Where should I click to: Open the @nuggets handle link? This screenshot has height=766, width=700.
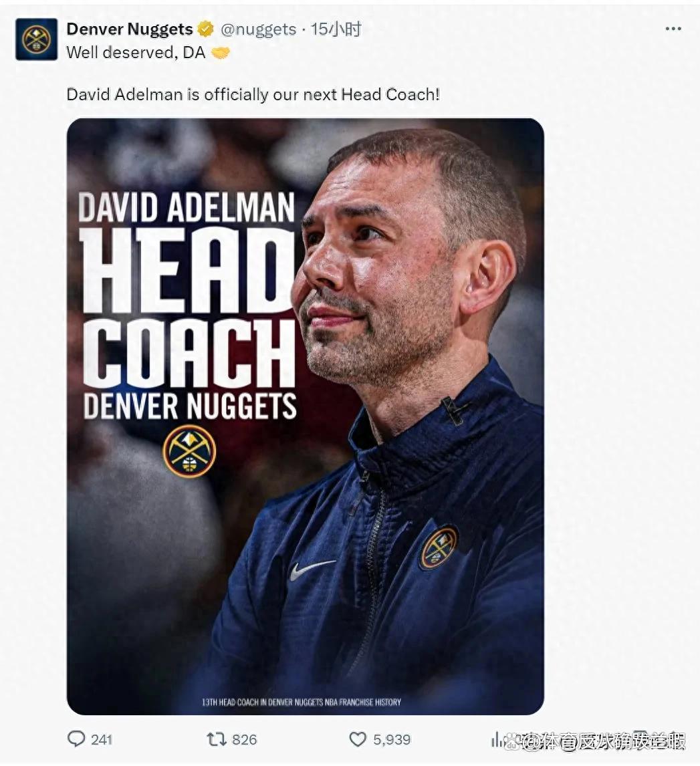(x=258, y=30)
